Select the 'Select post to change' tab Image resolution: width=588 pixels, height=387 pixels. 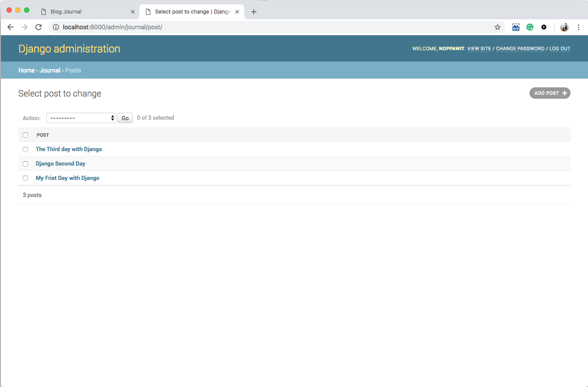coord(191,12)
